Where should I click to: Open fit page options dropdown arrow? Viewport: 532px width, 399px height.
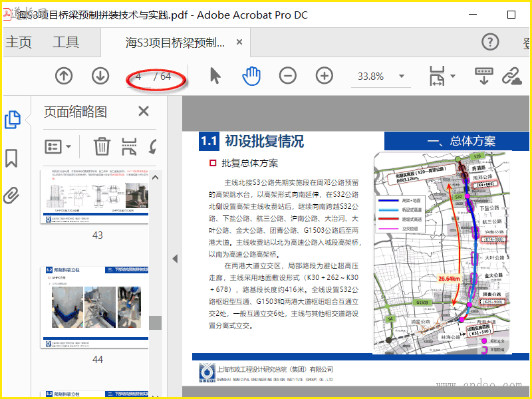[x=453, y=76]
